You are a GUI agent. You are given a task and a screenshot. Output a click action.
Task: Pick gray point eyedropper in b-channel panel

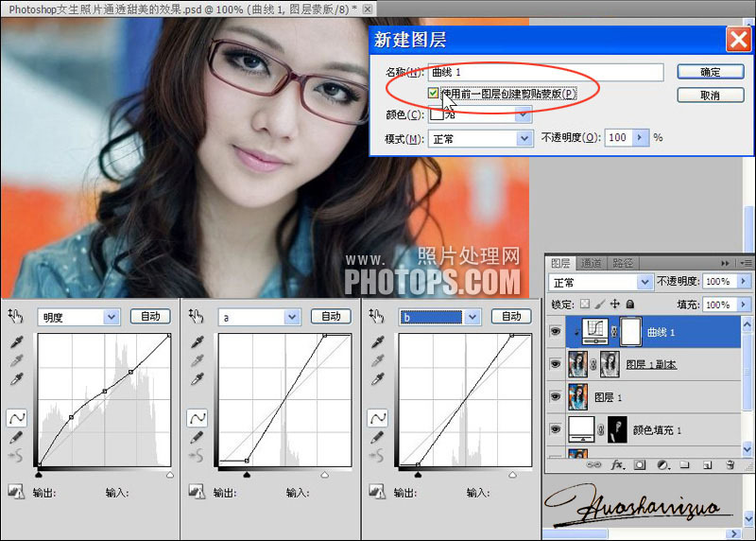click(377, 360)
